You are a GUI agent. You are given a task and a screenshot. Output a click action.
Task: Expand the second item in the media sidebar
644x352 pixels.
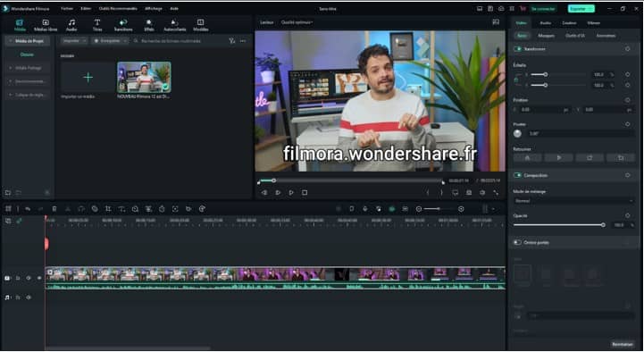click(x=10, y=68)
